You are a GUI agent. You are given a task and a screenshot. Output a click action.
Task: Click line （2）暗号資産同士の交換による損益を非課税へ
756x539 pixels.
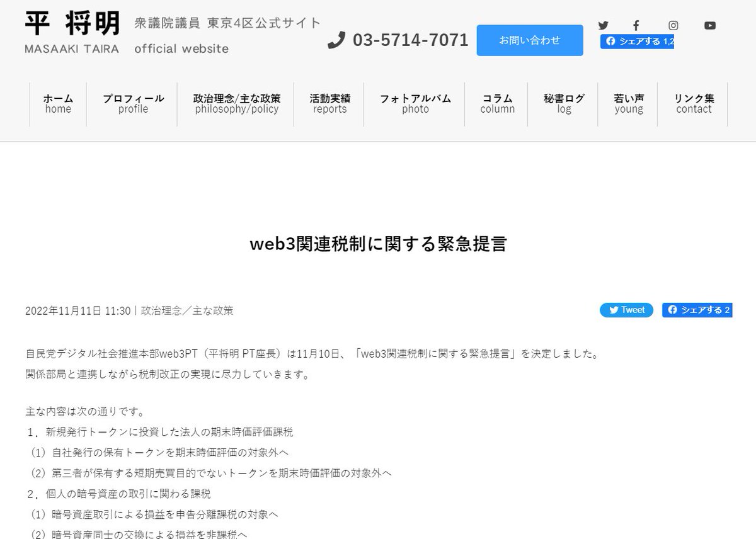(137, 533)
